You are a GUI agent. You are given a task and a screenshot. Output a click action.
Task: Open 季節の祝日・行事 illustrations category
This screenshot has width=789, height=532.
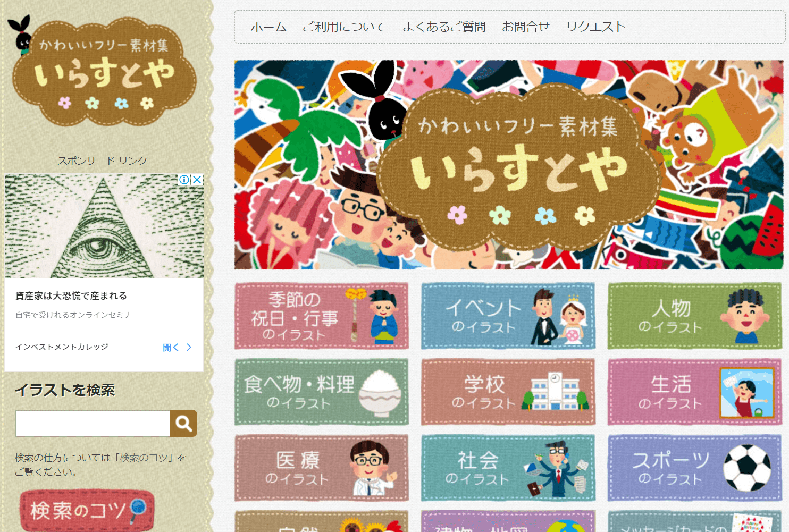322,316
